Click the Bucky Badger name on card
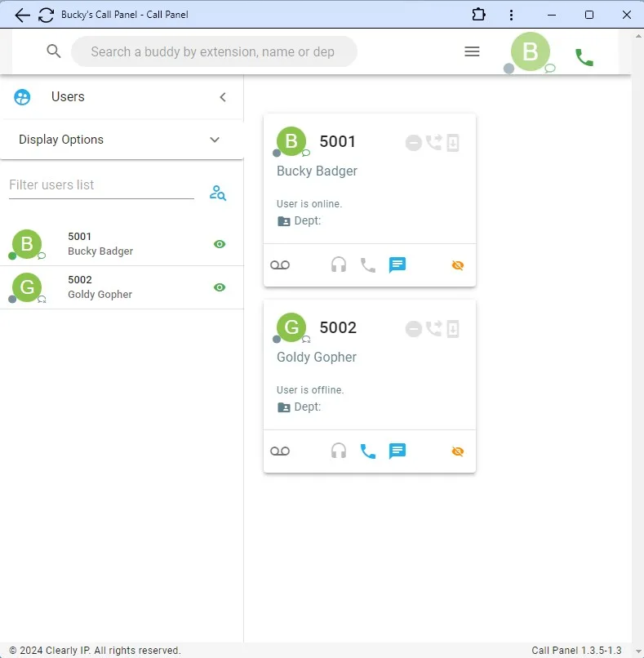This screenshot has height=658, width=644. coord(317,171)
